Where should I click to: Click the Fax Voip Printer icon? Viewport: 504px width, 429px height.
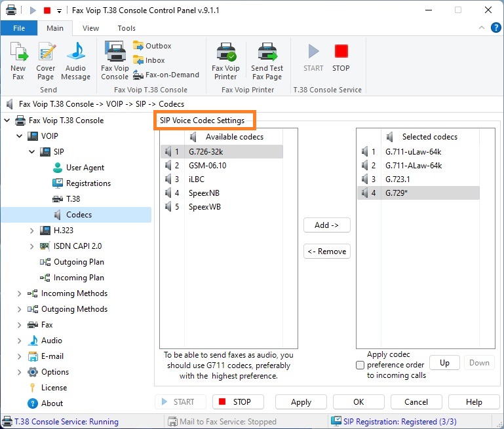coord(225,61)
